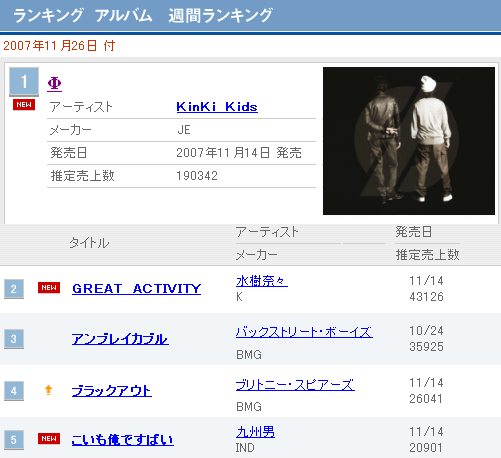The width and height of the screenshot is (501, 458).
Task: Open the GREAT ACTIVITY album link
Action: (x=137, y=289)
